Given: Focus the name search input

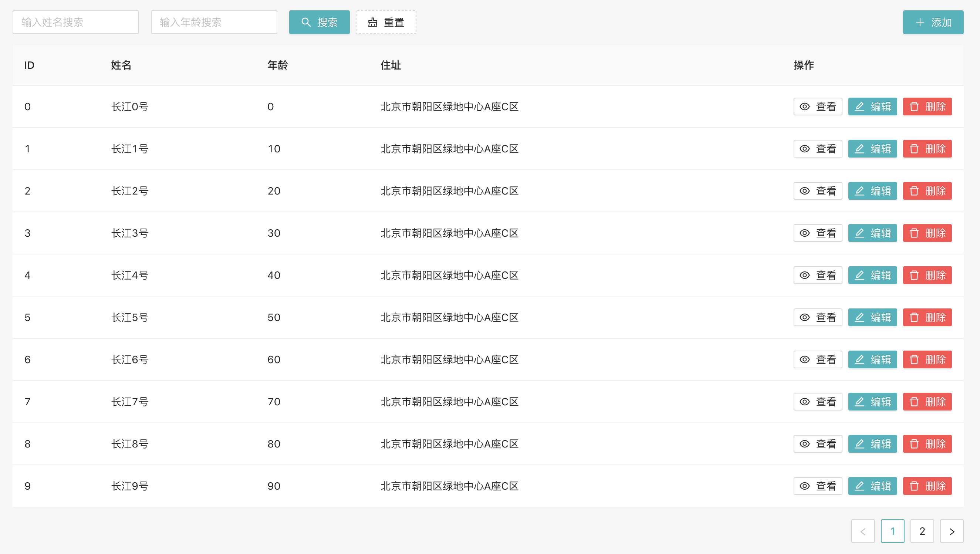Looking at the screenshot, I should pyautogui.click(x=75, y=23).
